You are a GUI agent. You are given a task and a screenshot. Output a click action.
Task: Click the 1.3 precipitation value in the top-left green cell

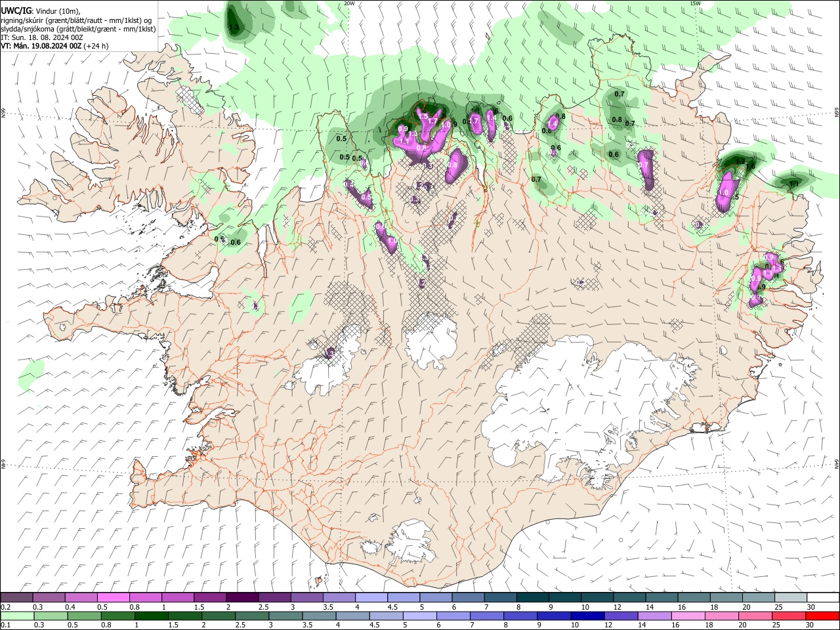click(234, 27)
